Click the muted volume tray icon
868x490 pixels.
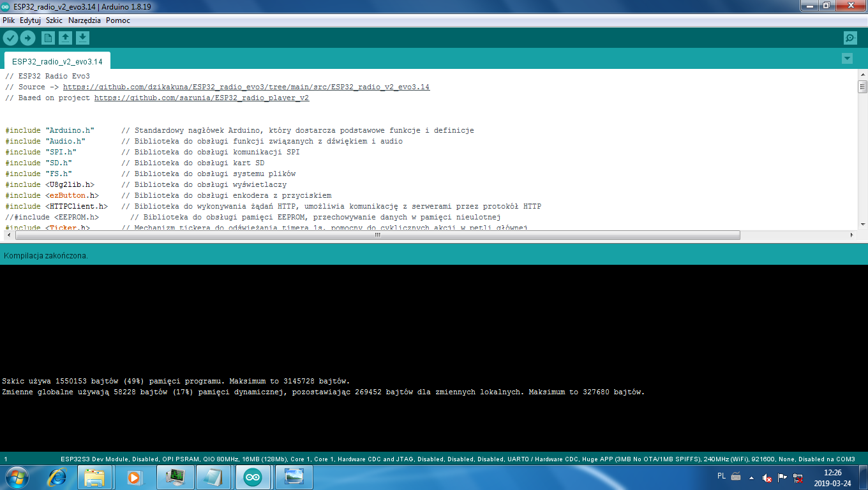pos(767,477)
